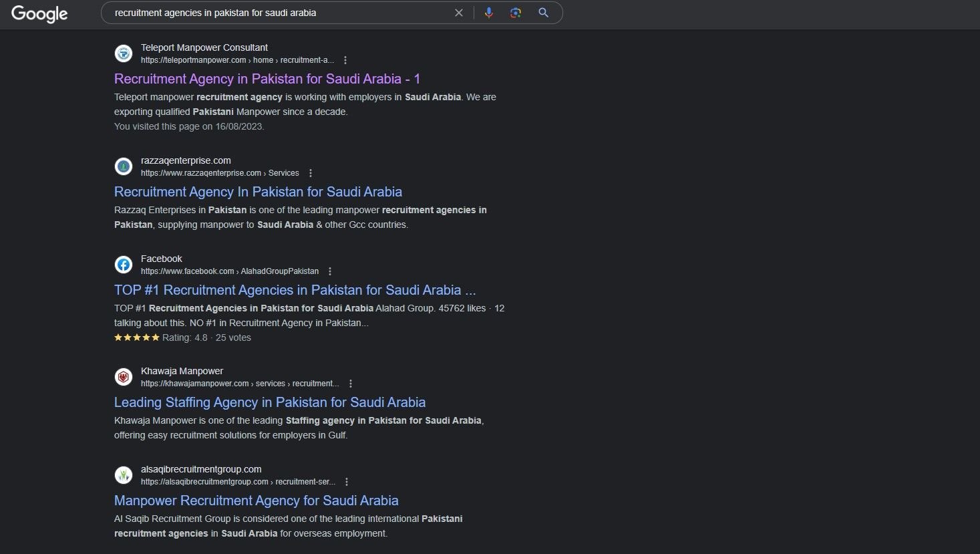The width and height of the screenshot is (980, 554).
Task: Start voice search with microphone icon
Action: [x=489, y=13]
